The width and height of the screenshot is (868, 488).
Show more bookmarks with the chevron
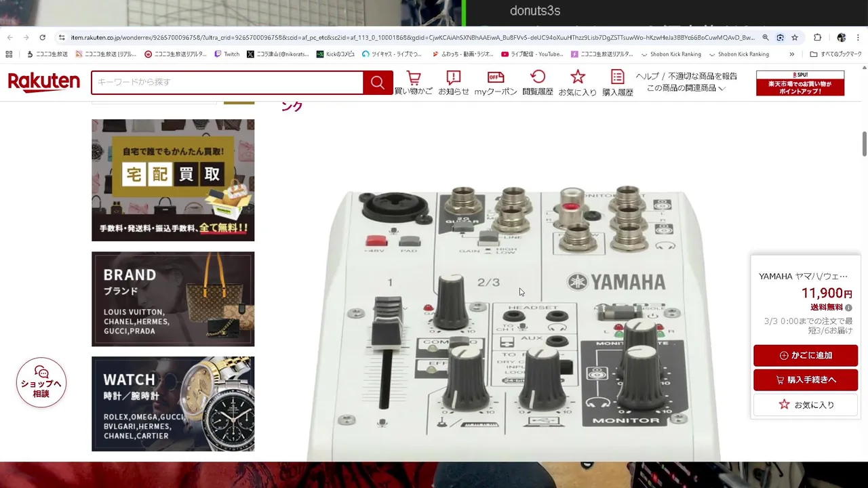click(791, 54)
